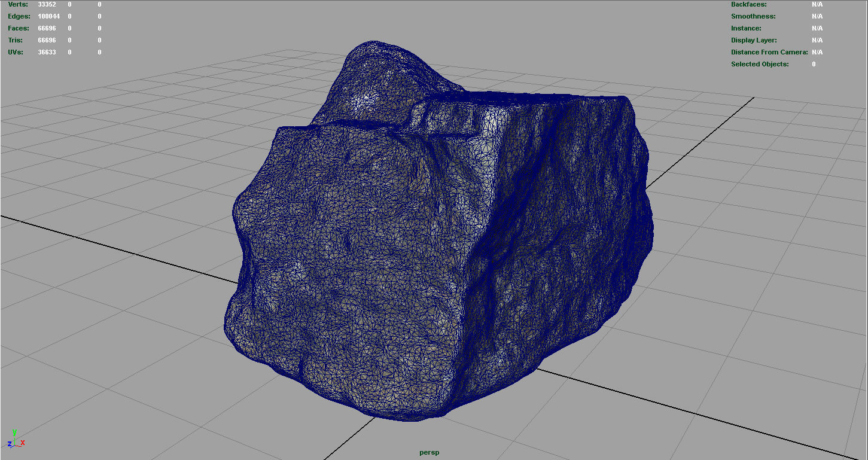Click the Edges count value 100044
Screen dimensions: 868x460
click(x=48, y=16)
